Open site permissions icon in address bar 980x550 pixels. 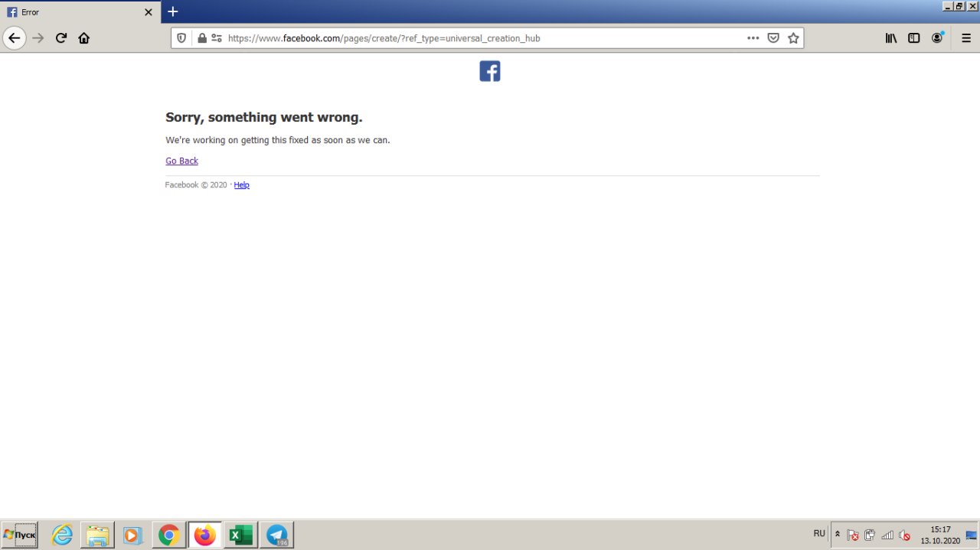click(x=217, y=37)
